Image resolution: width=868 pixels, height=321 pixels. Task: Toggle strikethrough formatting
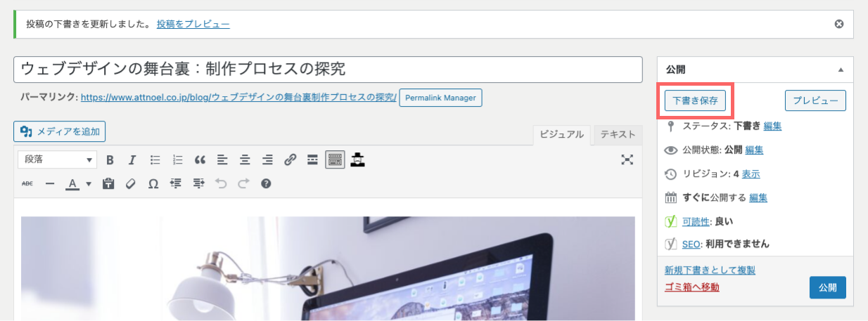tap(27, 184)
